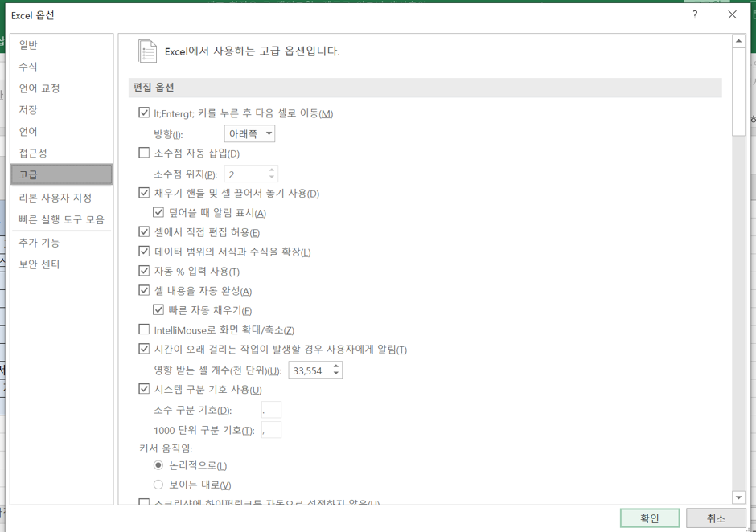
Task: Open the 방향 direction dropdown
Action: (x=250, y=133)
